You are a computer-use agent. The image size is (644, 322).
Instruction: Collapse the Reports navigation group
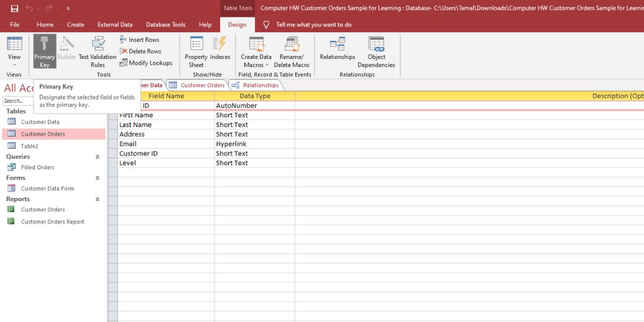[97, 199]
